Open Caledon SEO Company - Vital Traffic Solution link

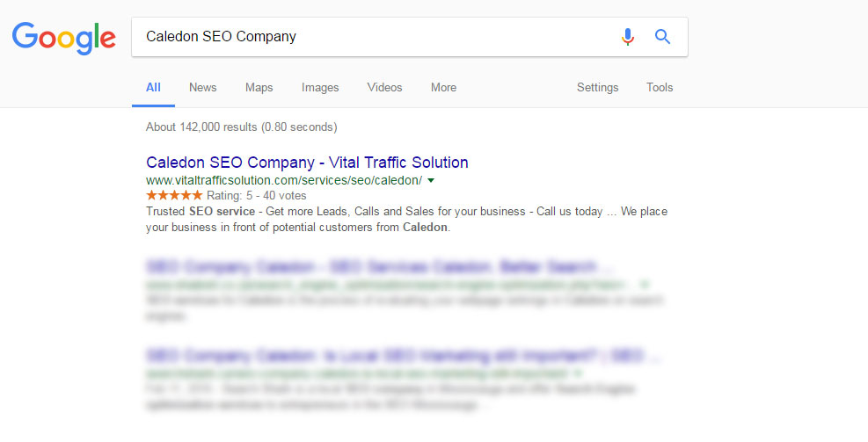[307, 162]
